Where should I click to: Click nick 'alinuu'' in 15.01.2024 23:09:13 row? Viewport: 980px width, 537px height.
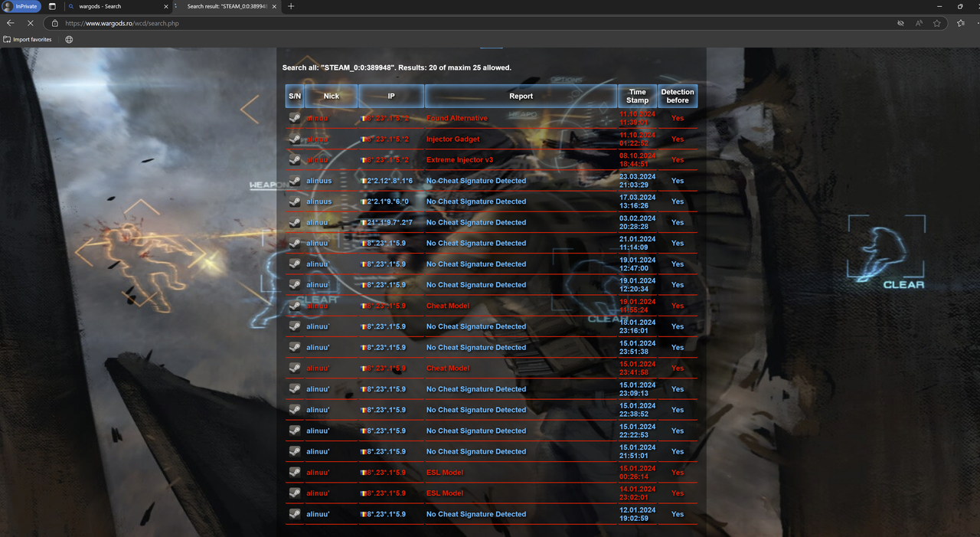318,388
